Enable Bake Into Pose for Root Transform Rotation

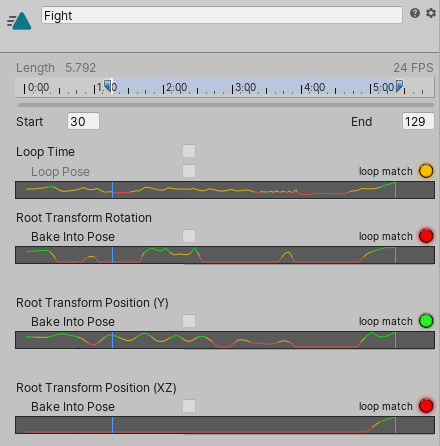(x=189, y=236)
